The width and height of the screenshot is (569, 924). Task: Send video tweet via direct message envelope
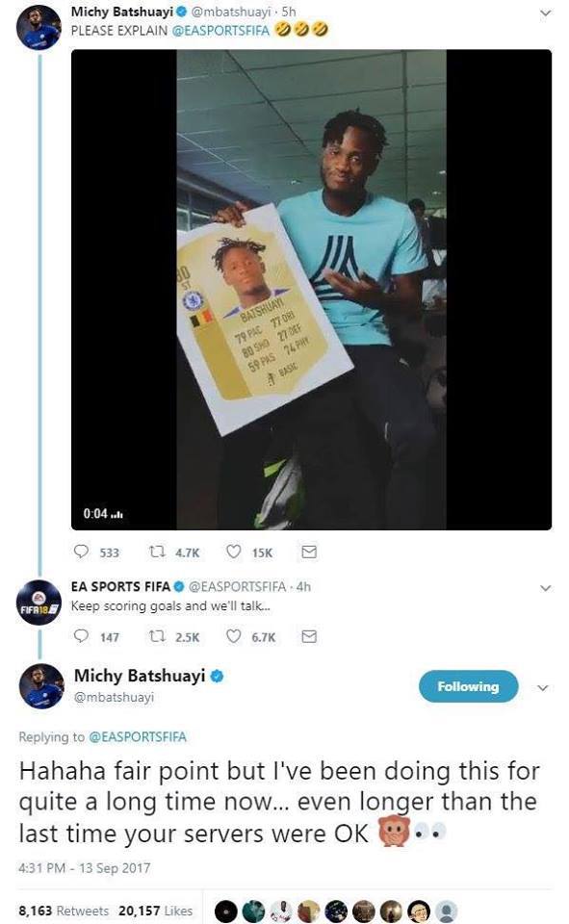click(309, 552)
